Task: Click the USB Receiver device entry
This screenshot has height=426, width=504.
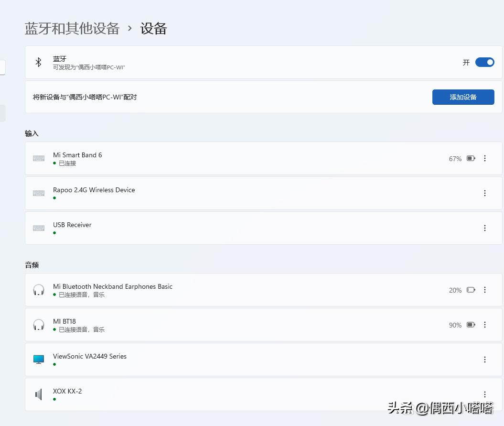Action: [x=191, y=228]
